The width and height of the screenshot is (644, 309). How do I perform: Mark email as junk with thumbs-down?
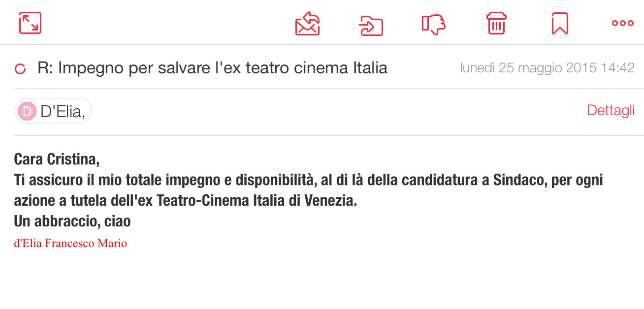tap(434, 24)
